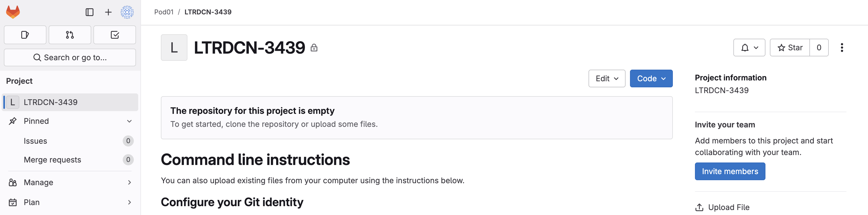Screen dimensions: 868x215
Task: Toggle the sidebar panel icon
Action: coord(89,12)
